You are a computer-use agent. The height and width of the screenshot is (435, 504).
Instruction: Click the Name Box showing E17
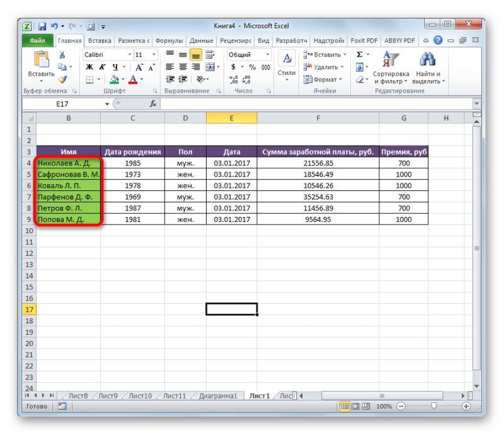click(62, 104)
